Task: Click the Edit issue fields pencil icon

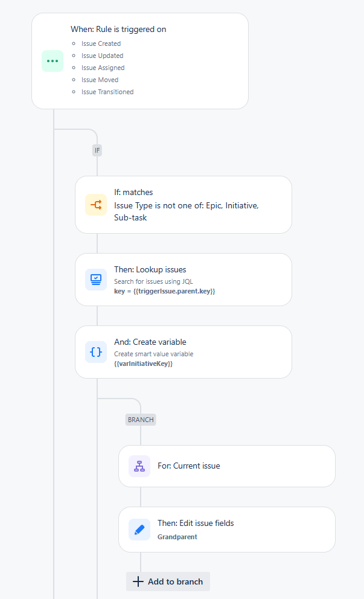Action: tap(139, 530)
